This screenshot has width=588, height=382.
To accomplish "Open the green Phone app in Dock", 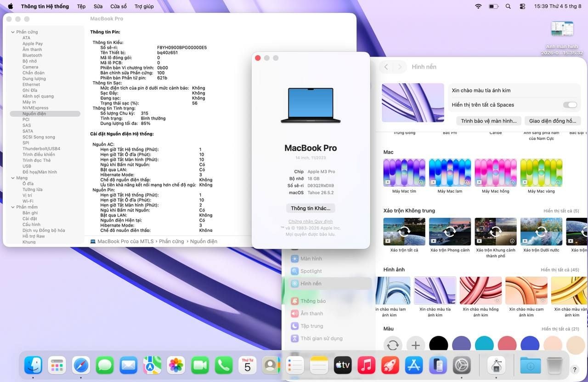I will pyautogui.click(x=224, y=365).
